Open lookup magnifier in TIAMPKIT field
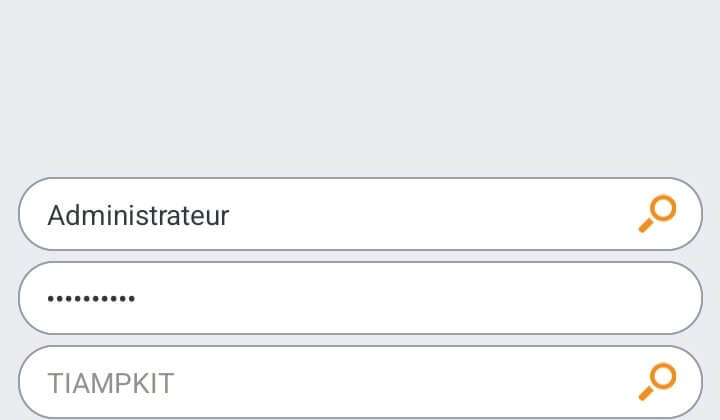The width and height of the screenshot is (720, 420). [657, 382]
